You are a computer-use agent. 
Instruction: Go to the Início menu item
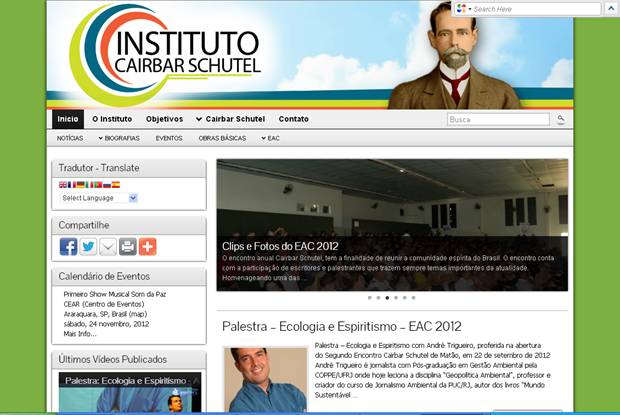[x=68, y=119]
